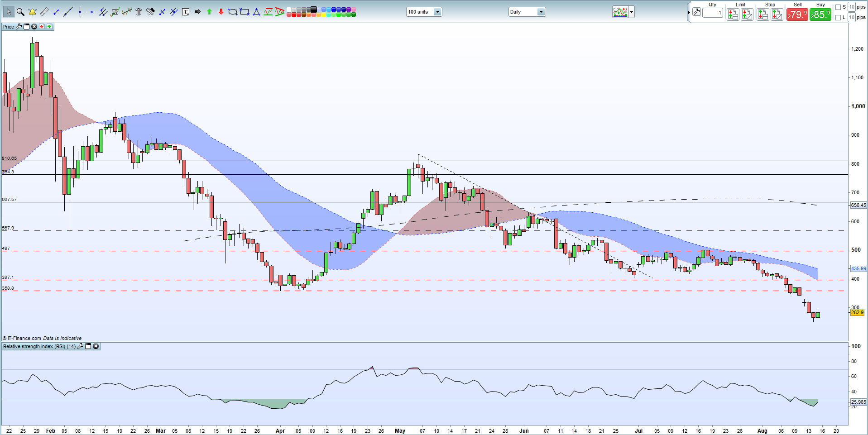The image size is (868, 435).
Task: Remove the RSI indicator panel
Action: point(96,346)
